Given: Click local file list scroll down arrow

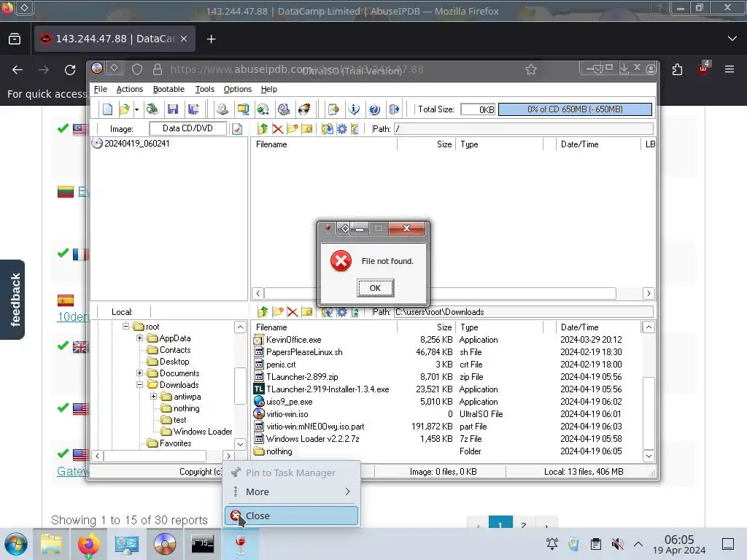Looking at the screenshot, I should [x=649, y=456].
